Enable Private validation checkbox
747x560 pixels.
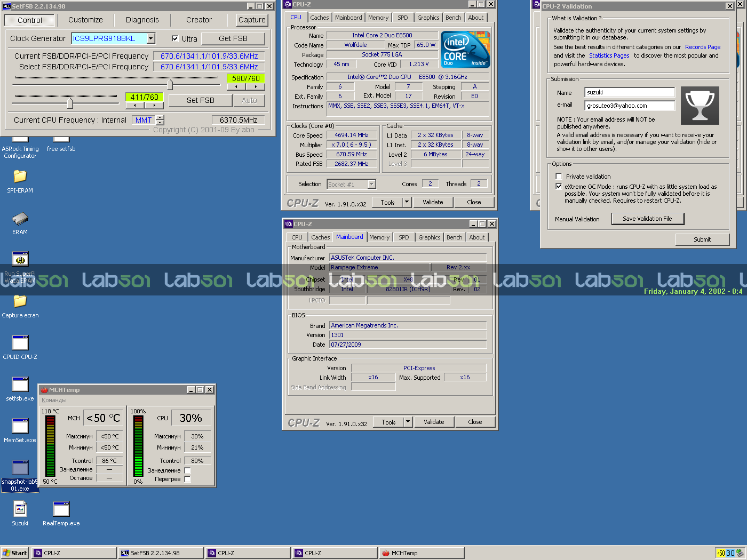point(559,176)
